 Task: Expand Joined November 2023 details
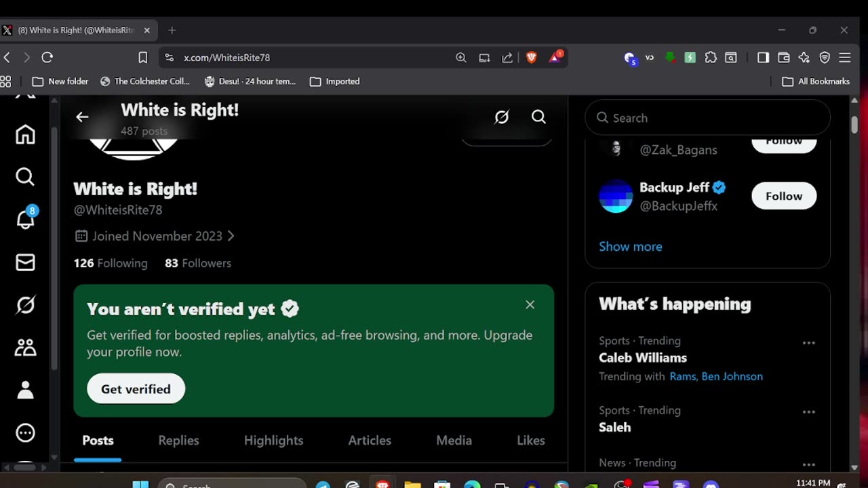[x=155, y=236]
